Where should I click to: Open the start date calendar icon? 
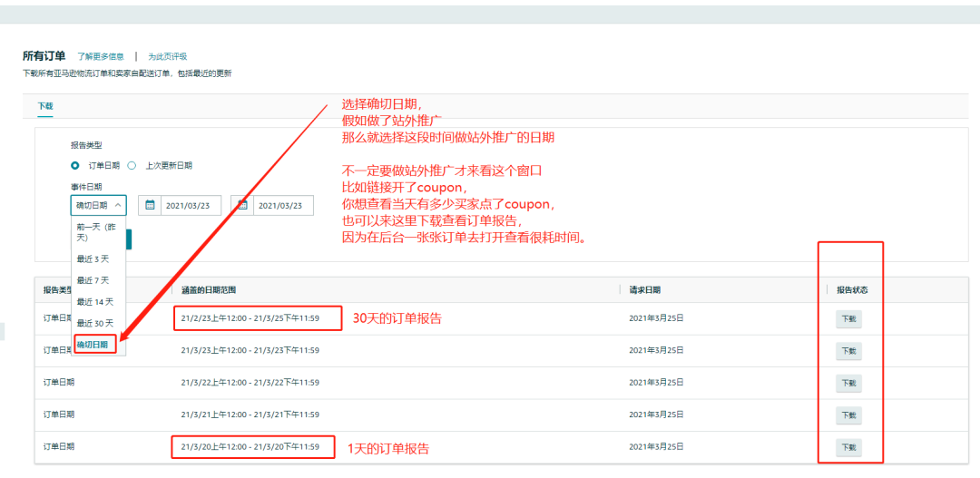[150, 206]
